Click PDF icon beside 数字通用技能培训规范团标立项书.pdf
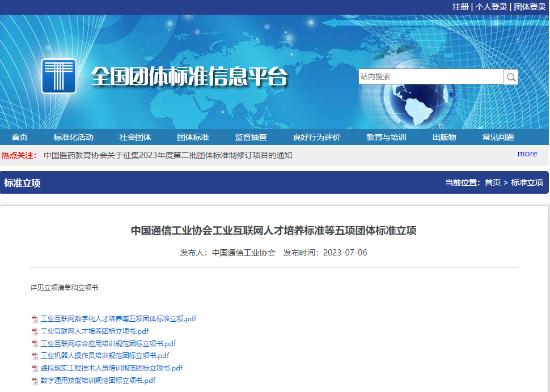Image resolution: width=550 pixels, height=392 pixels. (x=35, y=381)
